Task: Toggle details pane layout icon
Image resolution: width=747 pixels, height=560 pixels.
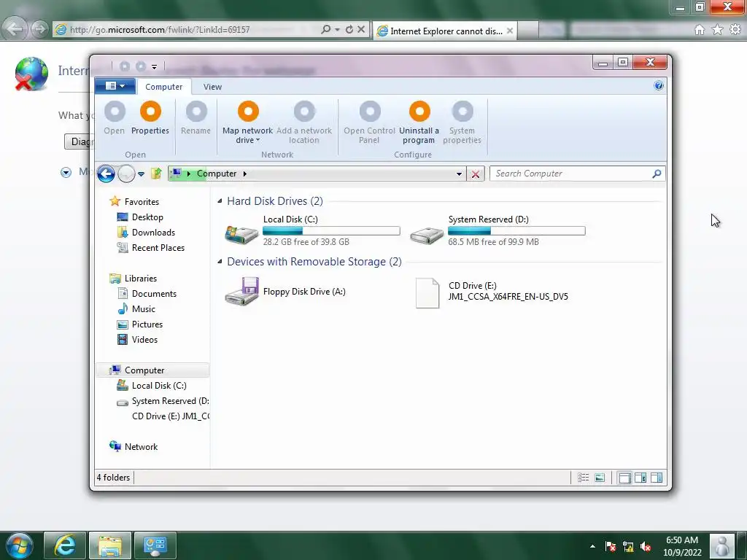Action: [x=640, y=478]
